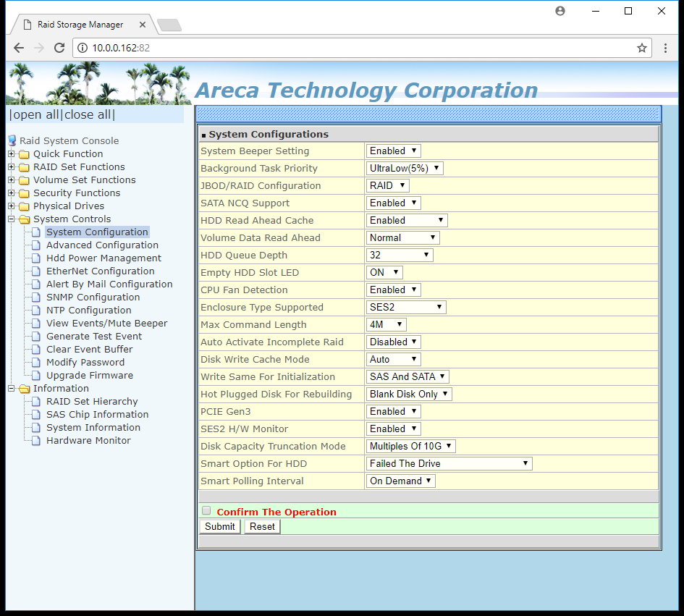This screenshot has width=684, height=616.
Task: Open the System Beeper Setting dropdown
Action: [x=394, y=151]
